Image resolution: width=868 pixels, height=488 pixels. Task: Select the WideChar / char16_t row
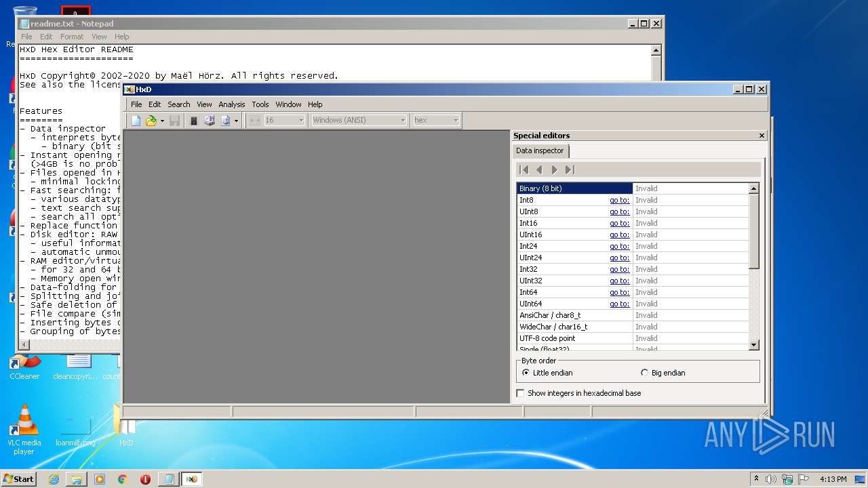[632, 327]
